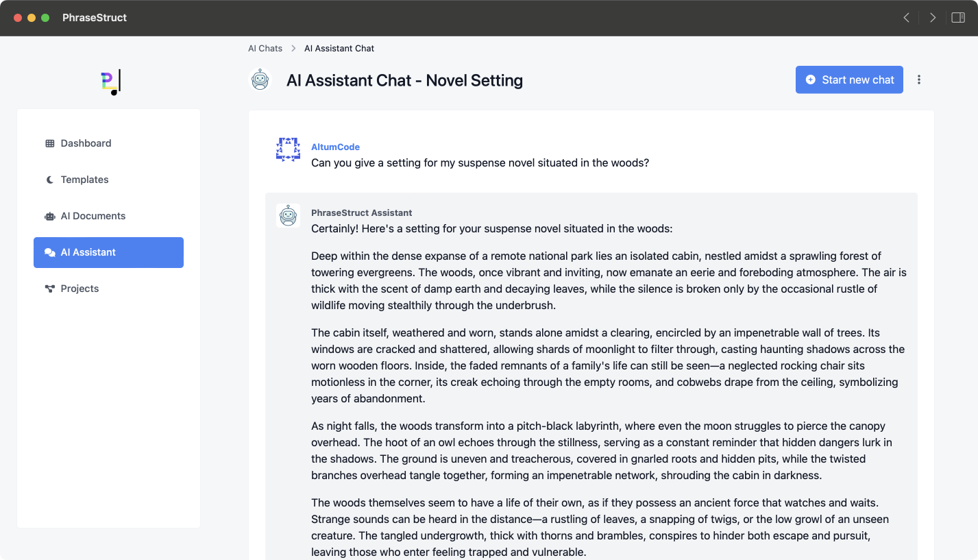The height and width of the screenshot is (560, 978).
Task: Click the Projects diagram icon
Action: pos(50,289)
